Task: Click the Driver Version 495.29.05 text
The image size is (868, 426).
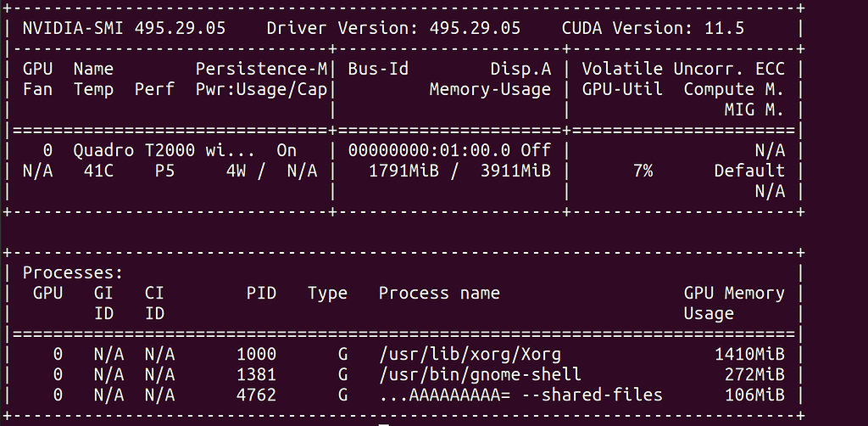Action: click(393, 28)
